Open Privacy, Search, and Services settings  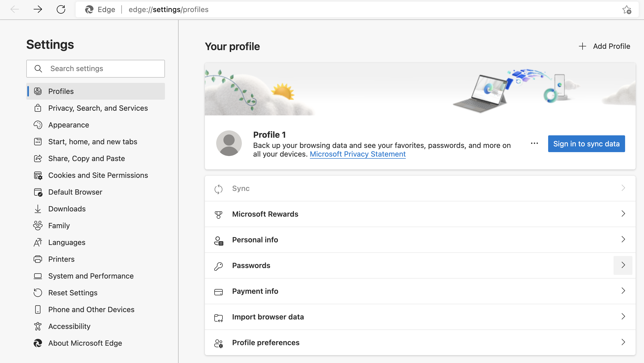96,108
